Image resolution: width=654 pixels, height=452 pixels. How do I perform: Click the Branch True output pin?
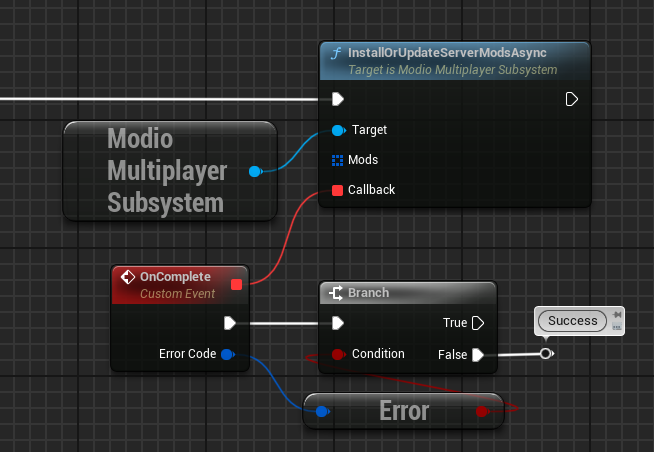(x=478, y=323)
